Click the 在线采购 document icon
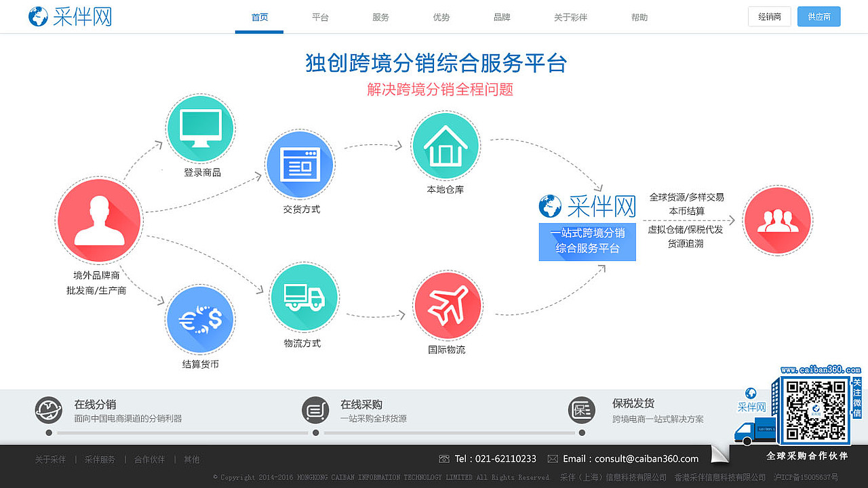This screenshot has width=868, height=488. (x=315, y=410)
